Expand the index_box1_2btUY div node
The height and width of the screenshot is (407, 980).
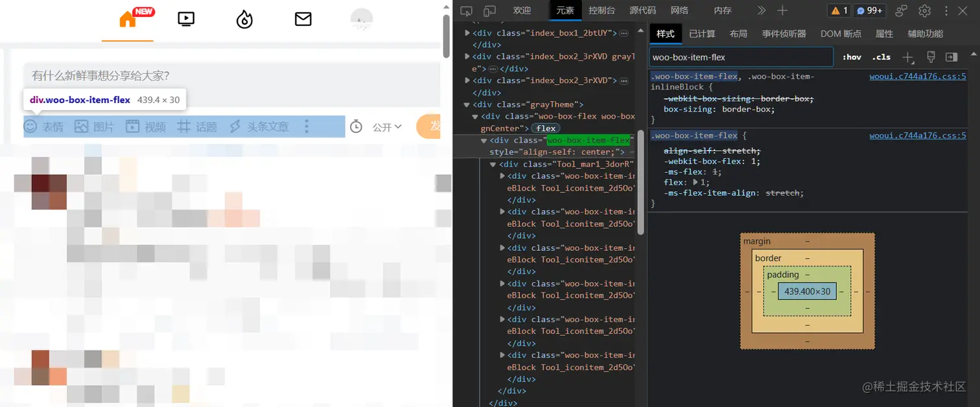[x=468, y=32]
